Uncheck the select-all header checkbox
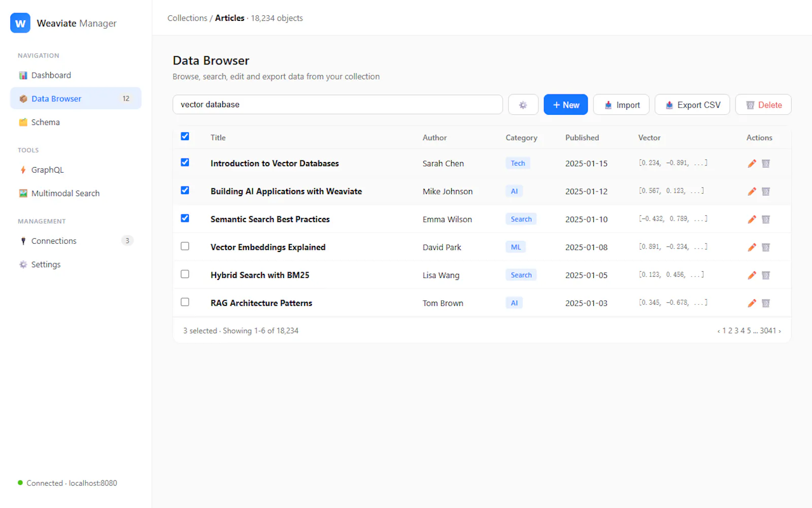This screenshot has height=508, width=812. (x=185, y=136)
